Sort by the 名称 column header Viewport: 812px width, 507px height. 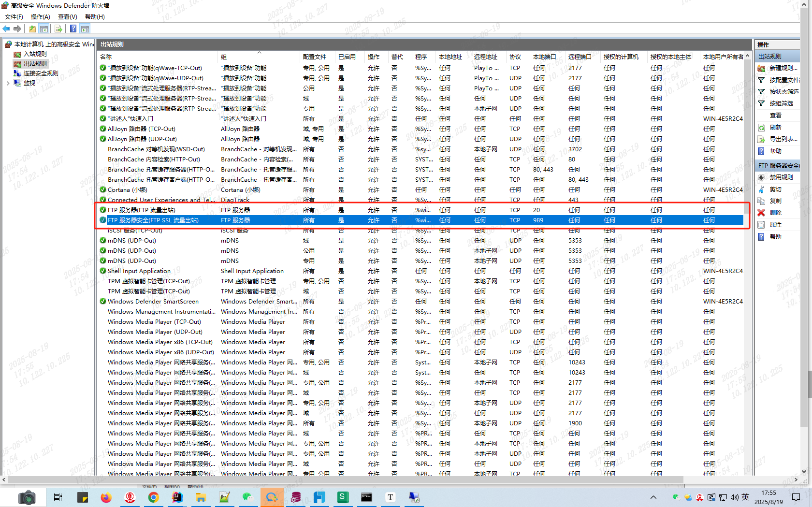(x=106, y=57)
